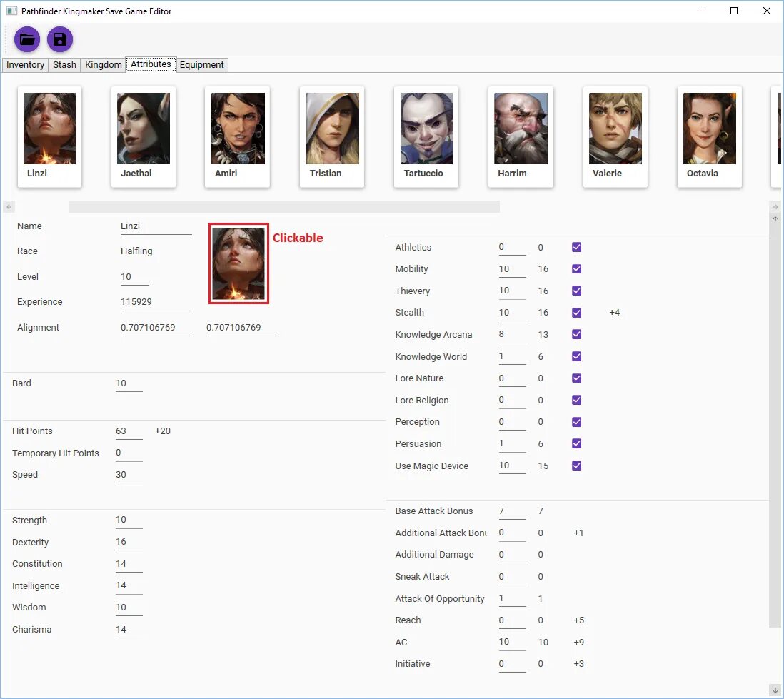Edit the Attack Of Opportunity field
Image resolution: width=784 pixels, height=699 pixels.
512,598
